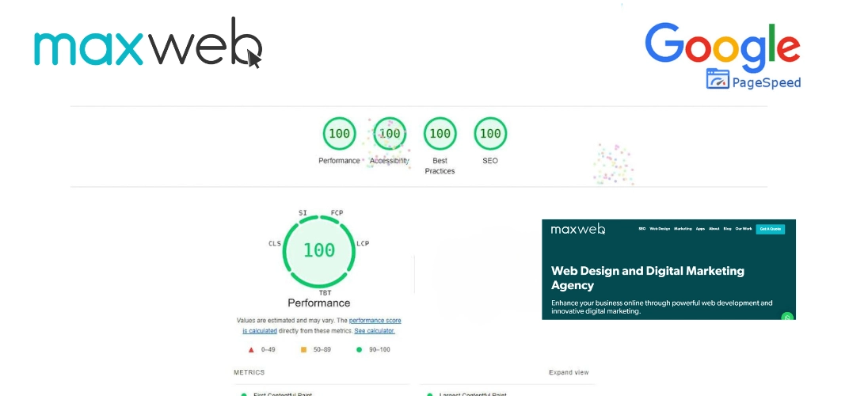Screen dimensions: 868x396
Task: Open the Performance score gauge at top
Action: tap(339, 134)
